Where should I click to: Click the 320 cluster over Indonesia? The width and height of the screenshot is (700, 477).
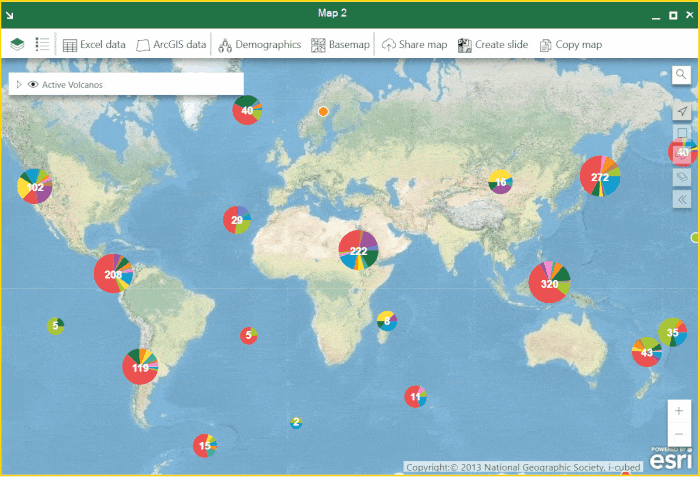coord(550,282)
